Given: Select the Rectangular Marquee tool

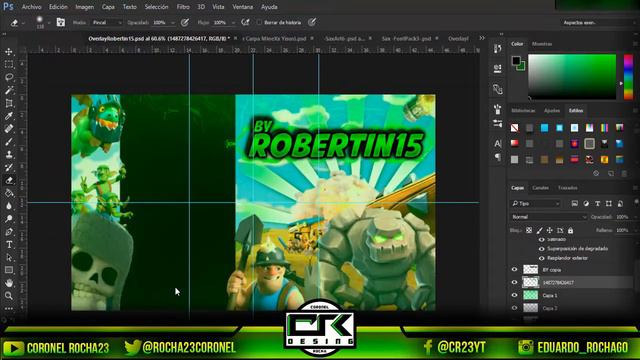Looking at the screenshot, I should [9, 64].
